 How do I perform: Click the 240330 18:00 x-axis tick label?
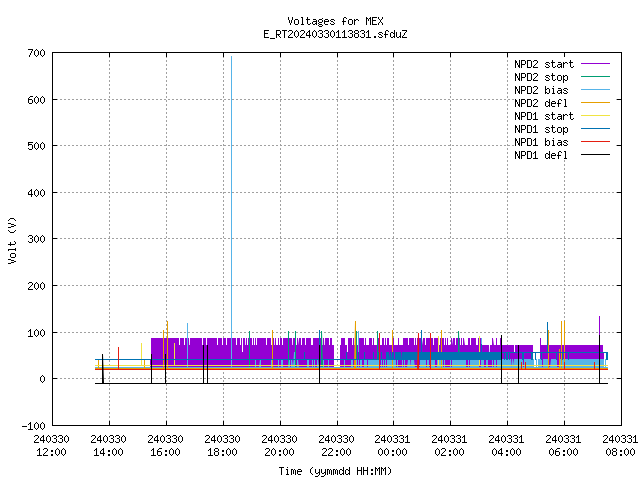[x=222, y=446]
